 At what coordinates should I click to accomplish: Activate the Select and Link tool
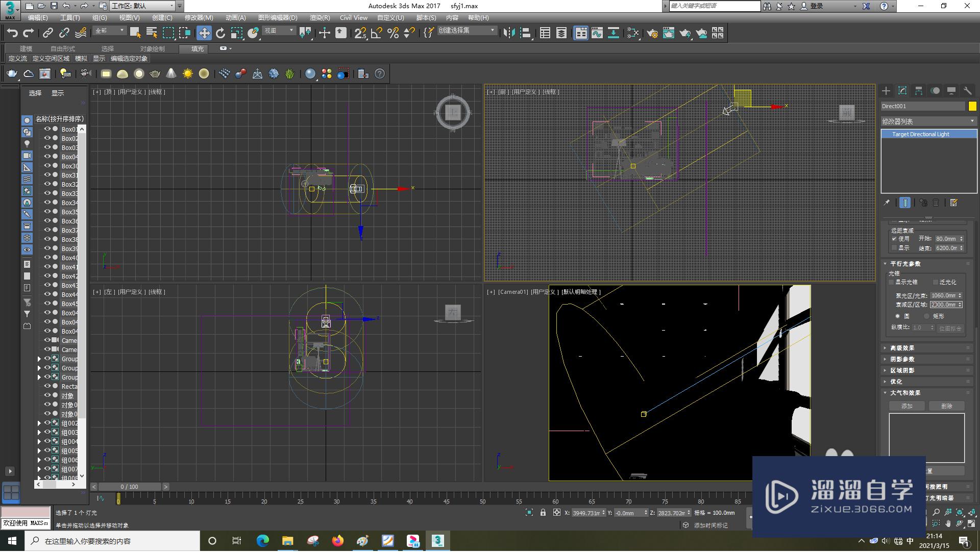[x=48, y=33]
